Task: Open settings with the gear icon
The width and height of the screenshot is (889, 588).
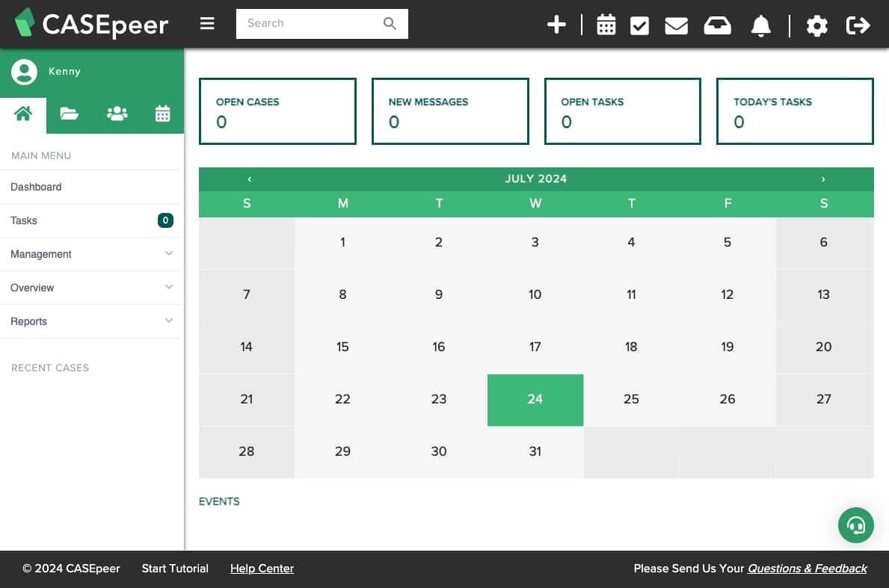Action: tap(816, 25)
